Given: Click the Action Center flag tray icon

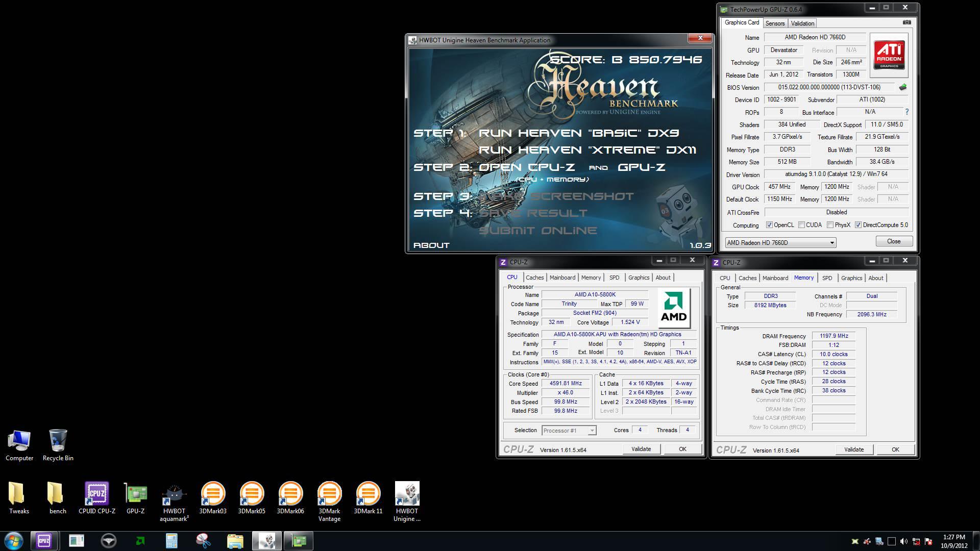Looking at the screenshot, I should (x=928, y=541).
